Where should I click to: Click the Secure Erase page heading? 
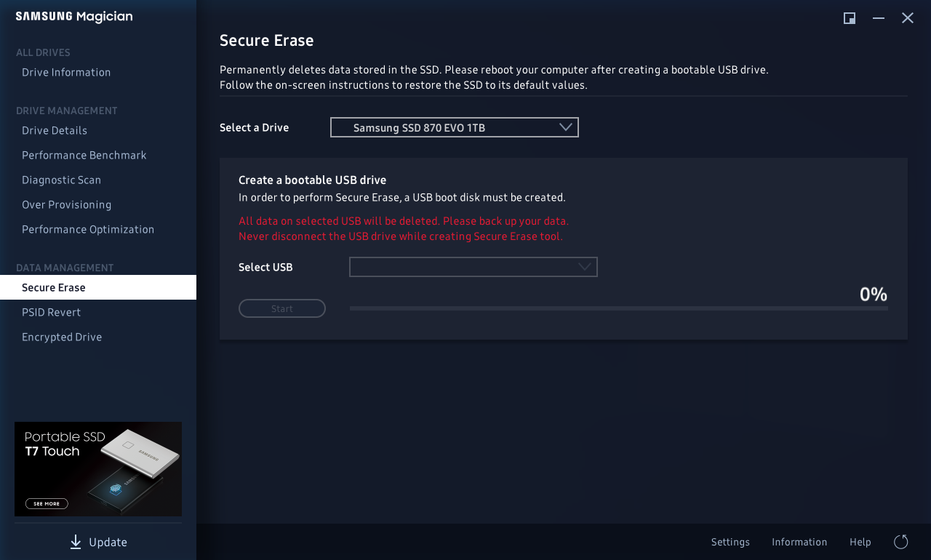click(267, 41)
